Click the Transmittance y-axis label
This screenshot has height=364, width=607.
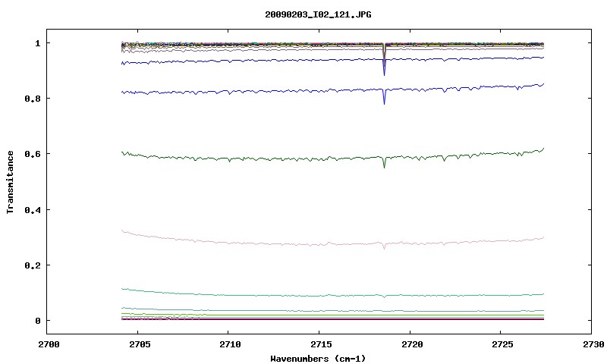(x=10, y=182)
